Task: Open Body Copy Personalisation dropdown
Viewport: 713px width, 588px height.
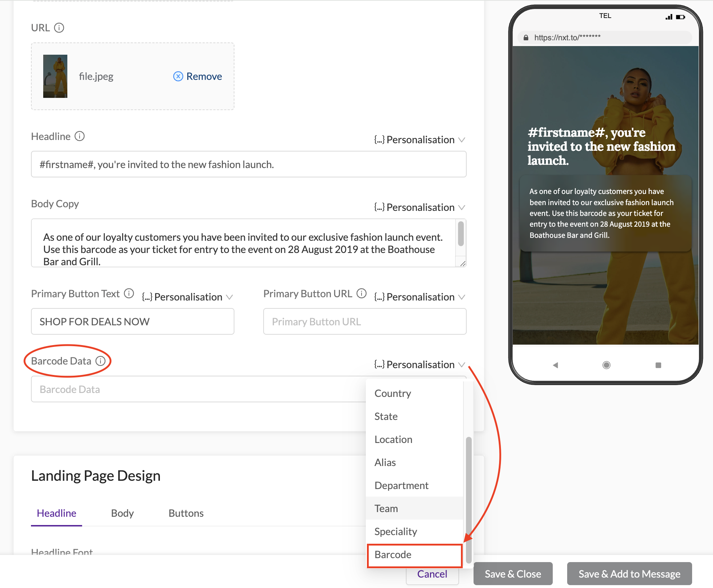Action: tap(420, 207)
